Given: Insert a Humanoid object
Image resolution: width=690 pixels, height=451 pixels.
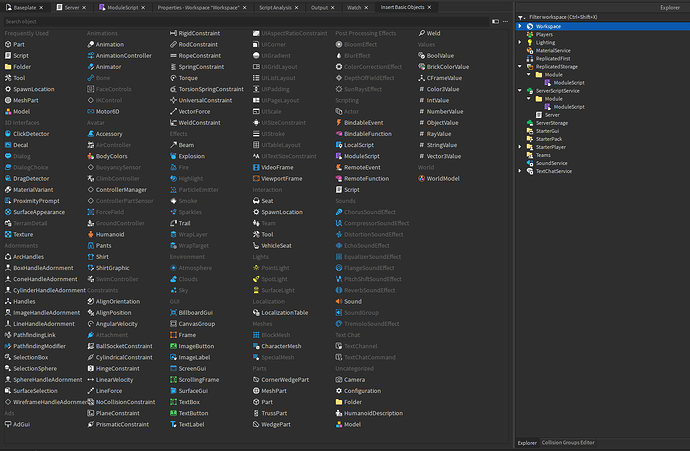Looking at the screenshot, I should click(x=106, y=235).
